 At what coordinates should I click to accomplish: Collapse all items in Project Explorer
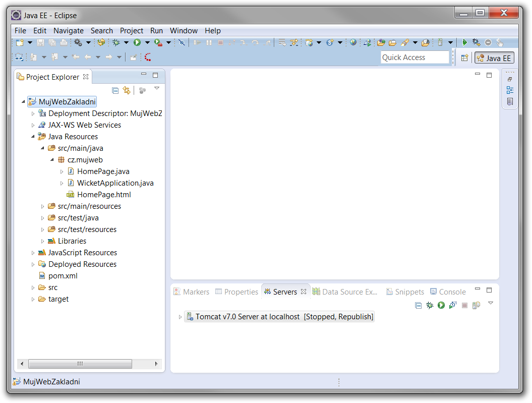point(115,90)
